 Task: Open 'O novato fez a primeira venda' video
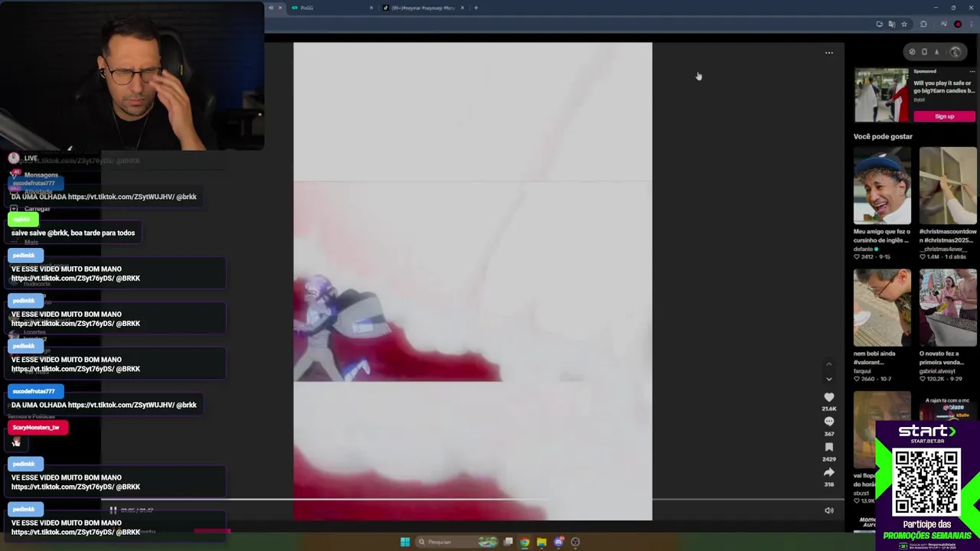948,308
